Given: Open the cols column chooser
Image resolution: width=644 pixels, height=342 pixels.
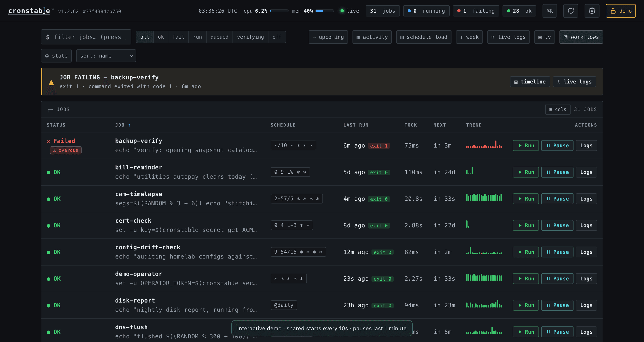Looking at the screenshot, I should pos(557,109).
